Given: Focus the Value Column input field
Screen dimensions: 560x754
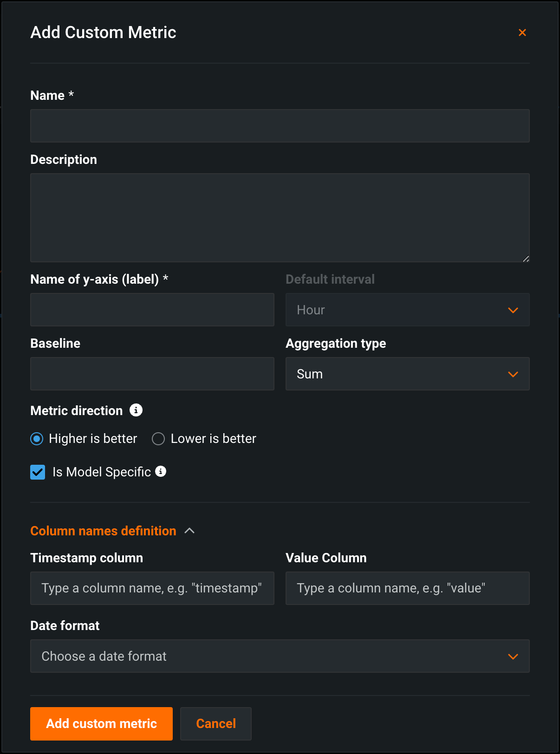Looking at the screenshot, I should coord(407,588).
